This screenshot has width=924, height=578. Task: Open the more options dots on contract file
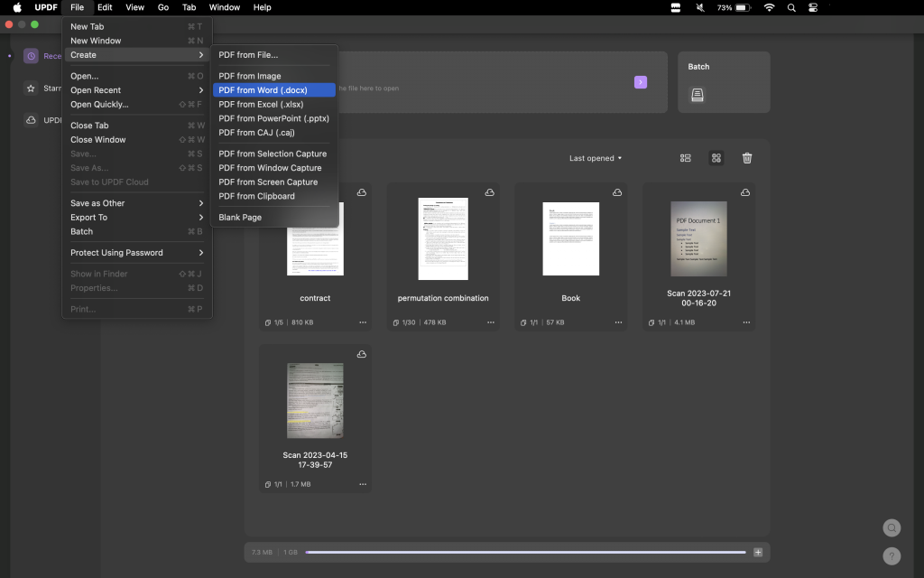click(x=362, y=322)
